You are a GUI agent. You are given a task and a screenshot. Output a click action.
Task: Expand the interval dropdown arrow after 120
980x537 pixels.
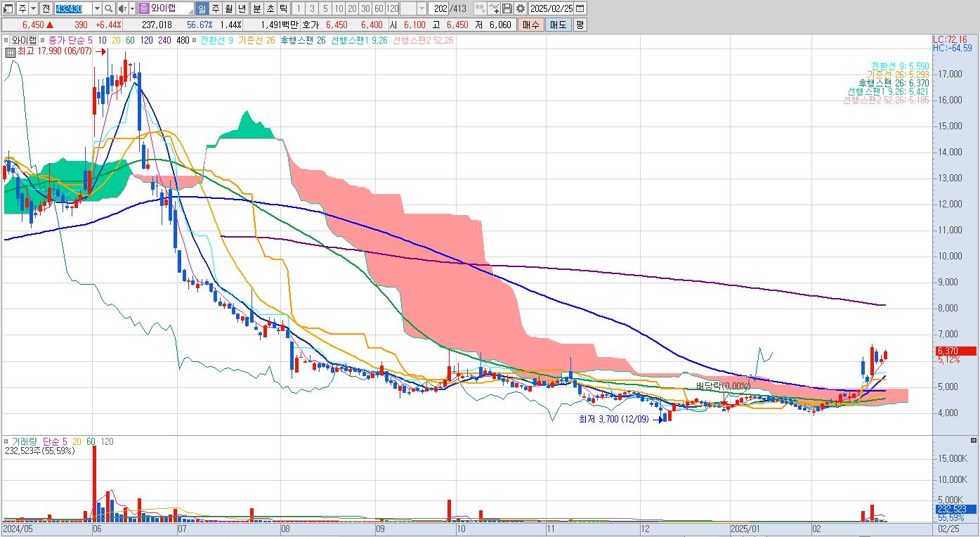pyautogui.click(x=422, y=8)
